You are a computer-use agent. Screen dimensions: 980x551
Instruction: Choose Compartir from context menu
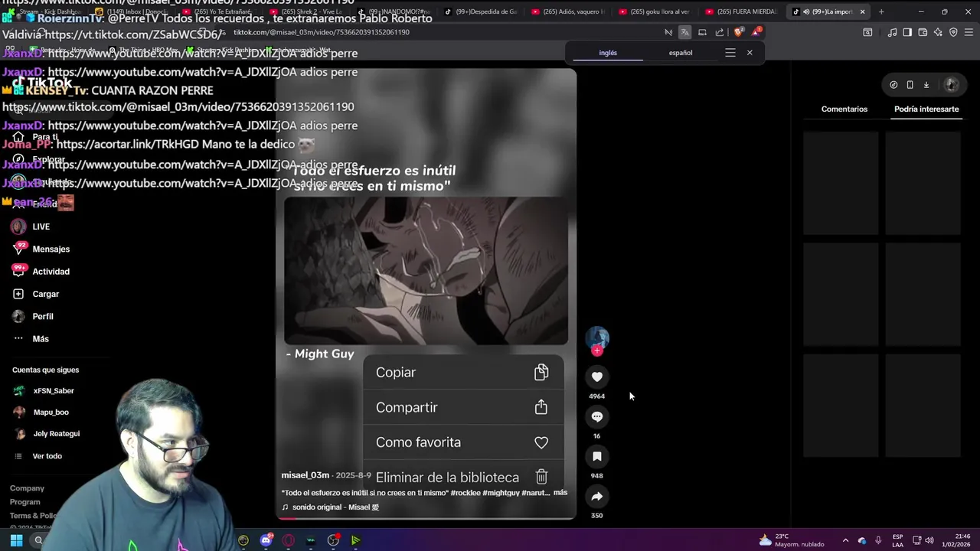[462, 407]
